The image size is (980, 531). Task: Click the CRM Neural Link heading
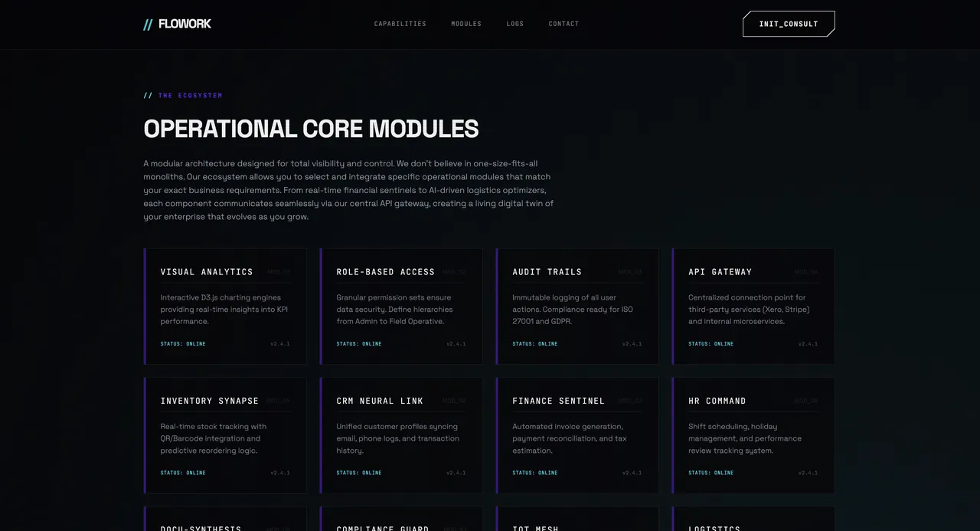click(380, 401)
